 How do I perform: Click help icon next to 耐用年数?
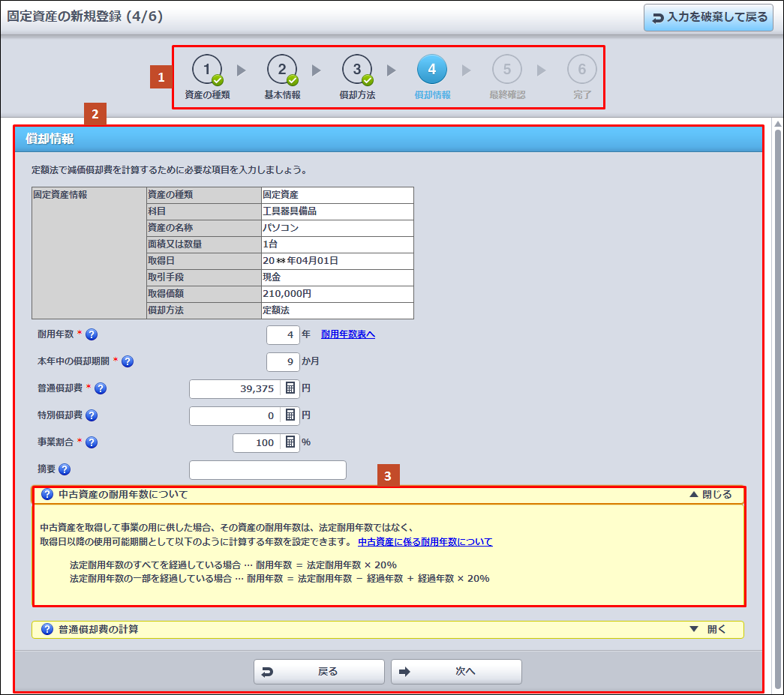click(x=92, y=335)
